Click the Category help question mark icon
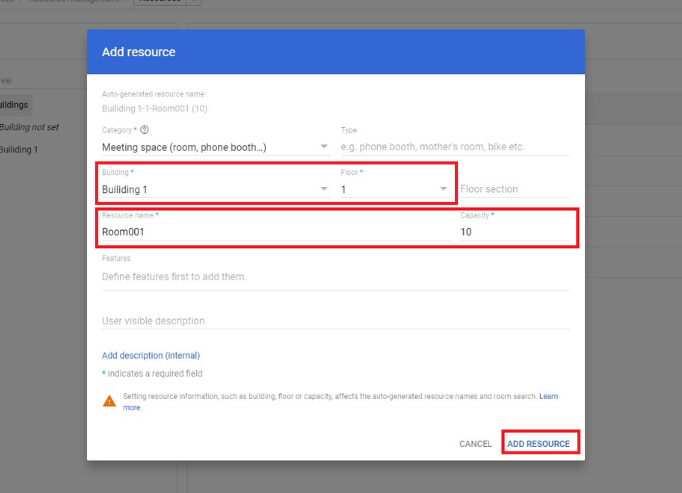 tap(144, 130)
